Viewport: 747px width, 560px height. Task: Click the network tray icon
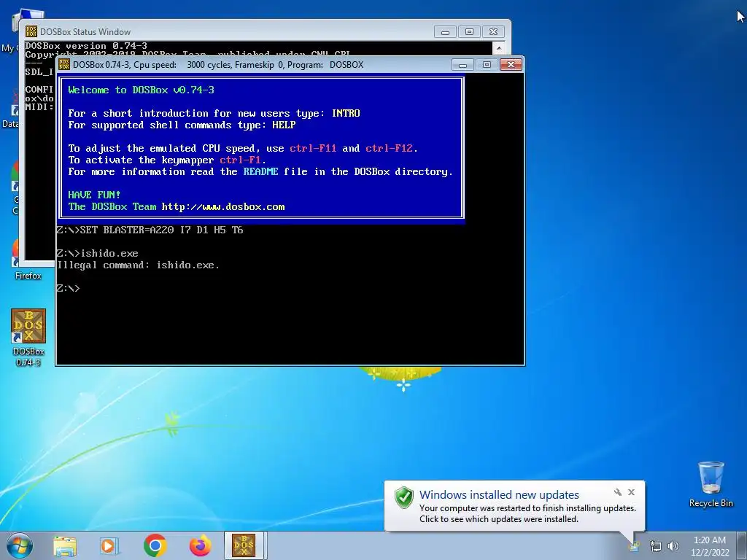pos(656,546)
